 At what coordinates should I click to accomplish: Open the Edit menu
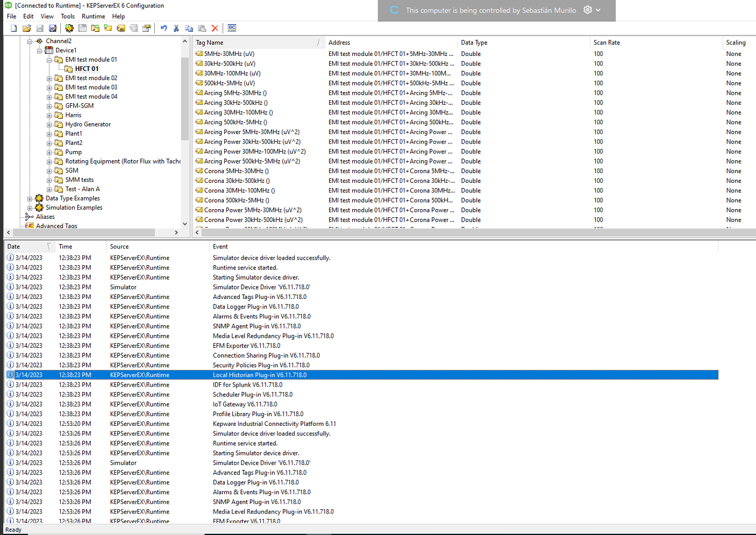[x=28, y=16]
